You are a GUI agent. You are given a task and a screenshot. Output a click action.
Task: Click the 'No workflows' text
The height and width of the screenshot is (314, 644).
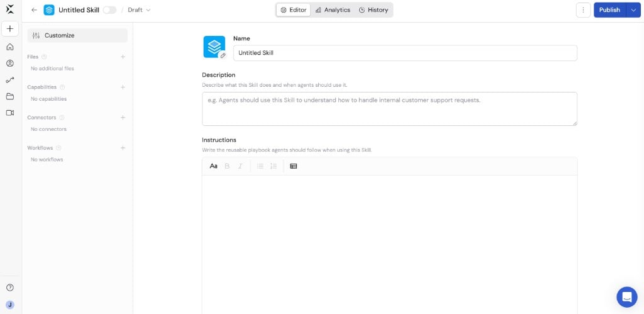pos(47,160)
